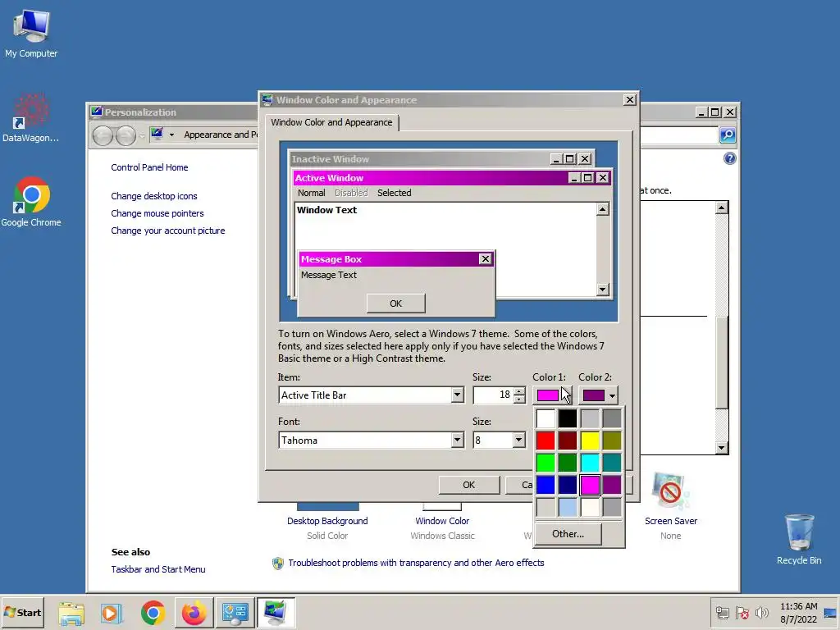Viewport: 840px width, 630px height.
Task: Expand the Item dropdown list
Action: pos(457,395)
